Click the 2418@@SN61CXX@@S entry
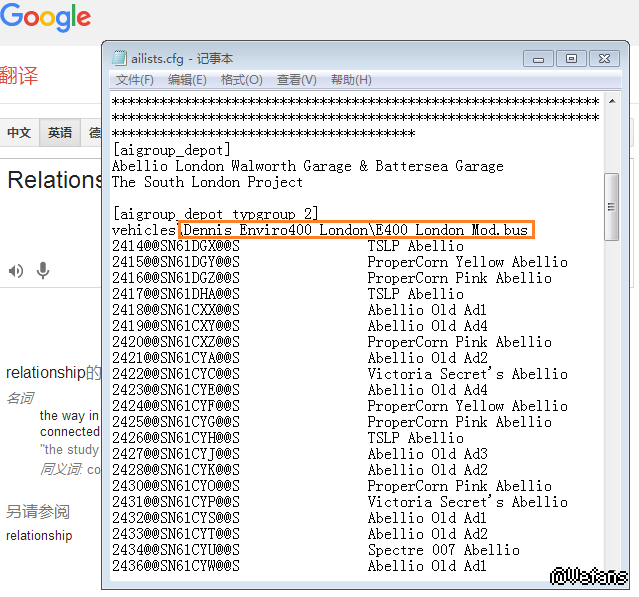 point(176,310)
